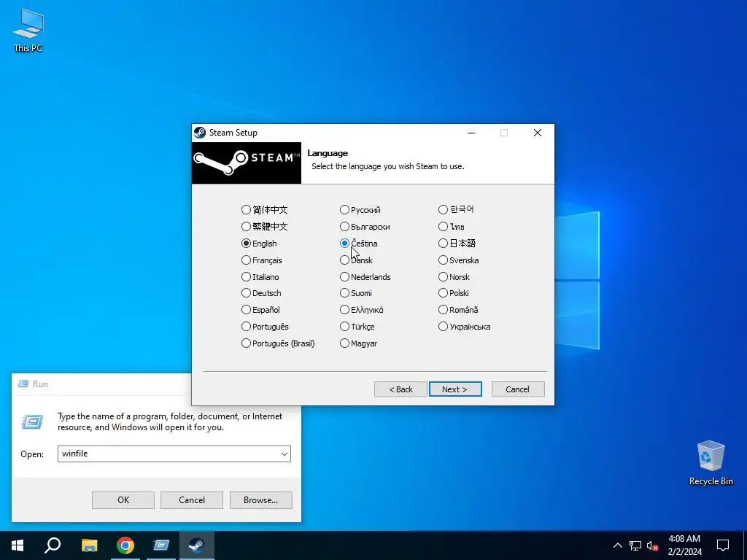Image resolution: width=747 pixels, height=560 pixels.
Task: Click the muted volume tray icon
Action: click(x=653, y=545)
